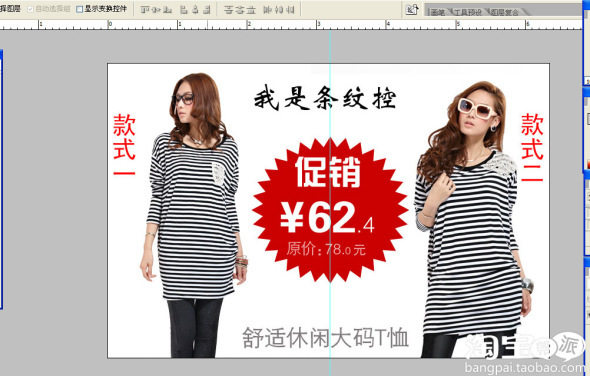Open the file browser icon in options bar

412,10
